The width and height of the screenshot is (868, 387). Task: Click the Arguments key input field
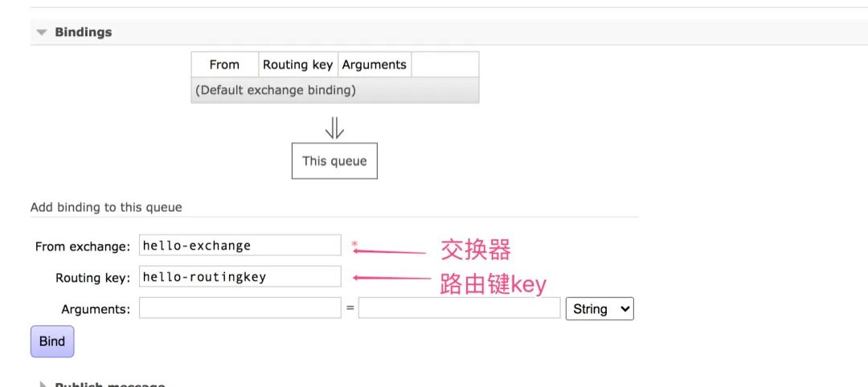pos(240,308)
